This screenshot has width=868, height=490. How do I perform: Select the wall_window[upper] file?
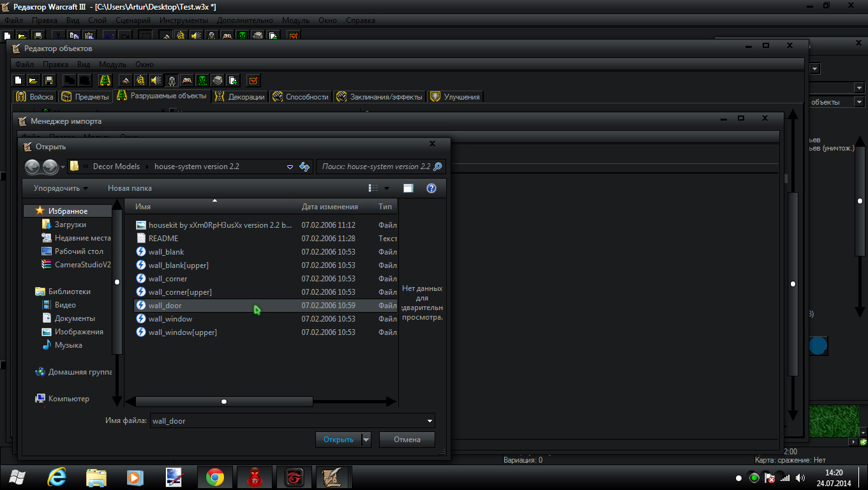[x=183, y=332]
